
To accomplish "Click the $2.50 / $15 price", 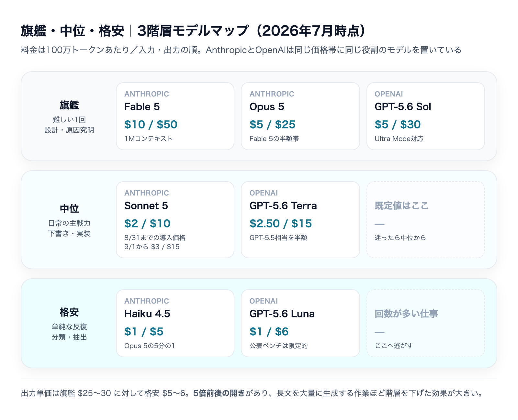I will point(281,223).
